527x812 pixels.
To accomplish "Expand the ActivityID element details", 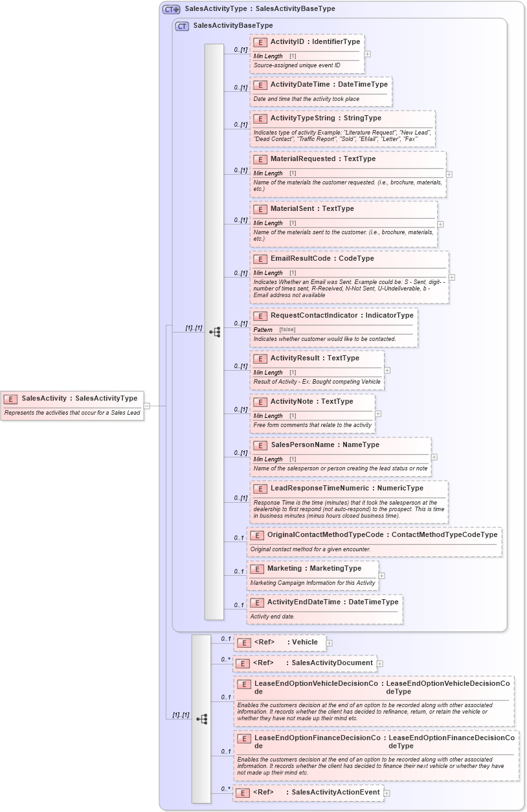I will tap(368, 54).
